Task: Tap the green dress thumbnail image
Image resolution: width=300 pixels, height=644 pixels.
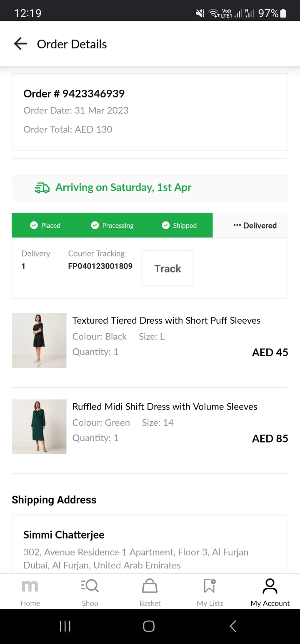Action: 39,426
